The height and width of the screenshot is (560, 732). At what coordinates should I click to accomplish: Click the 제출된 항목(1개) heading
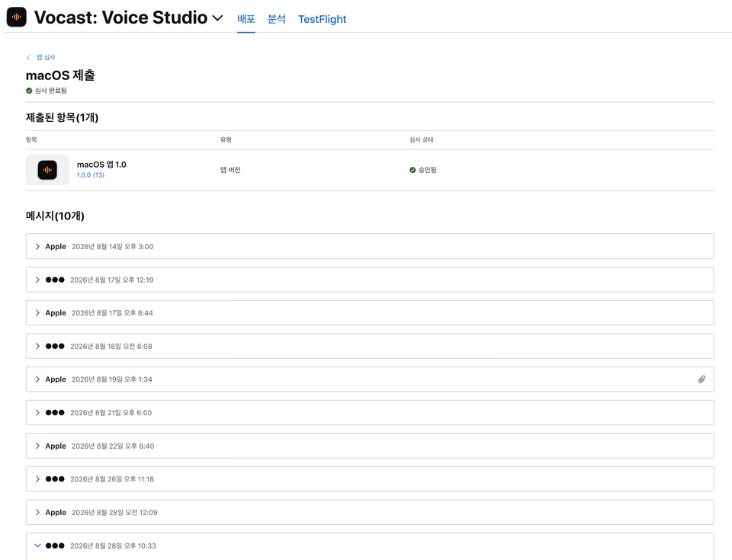(62, 117)
